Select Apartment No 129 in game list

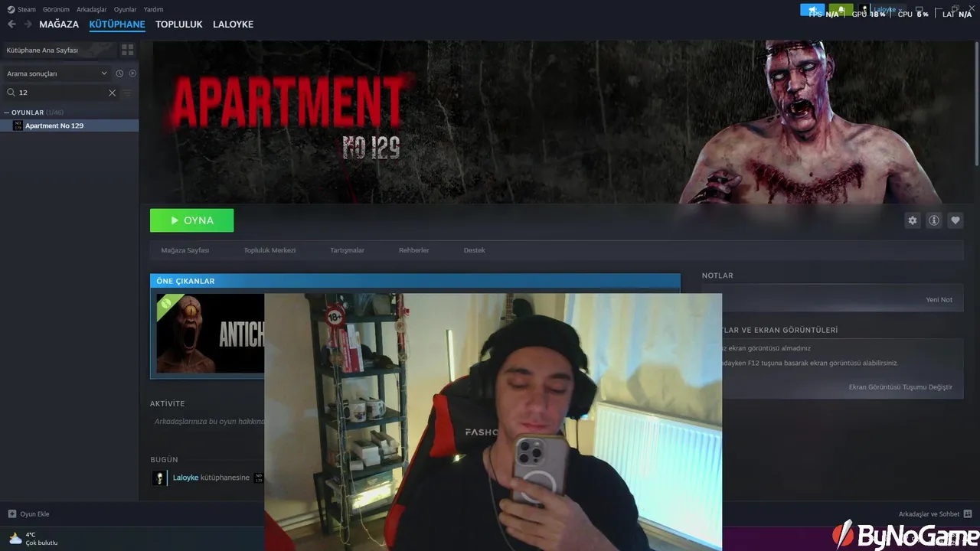click(x=70, y=126)
